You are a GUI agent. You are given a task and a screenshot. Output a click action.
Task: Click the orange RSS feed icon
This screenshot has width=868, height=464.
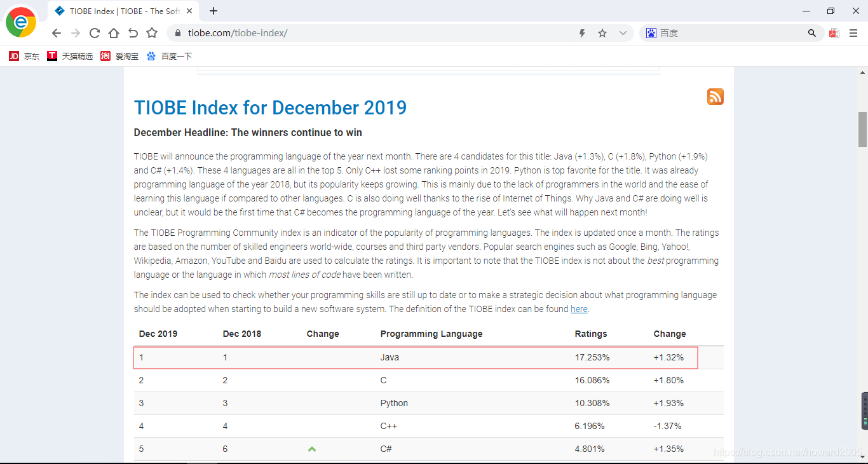pyautogui.click(x=715, y=97)
